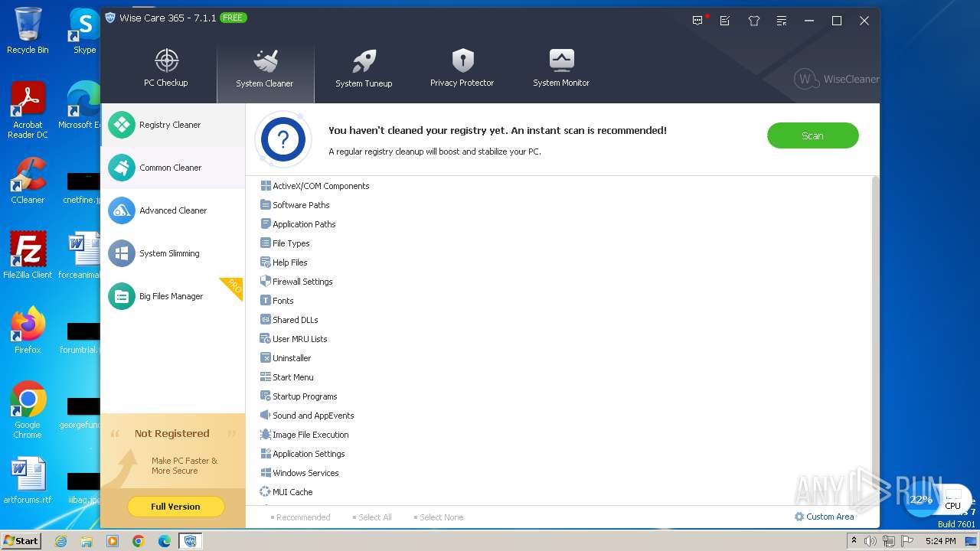Click the Fonts category icon
Screen dimensions: 980x551
pyautogui.click(x=266, y=301)
